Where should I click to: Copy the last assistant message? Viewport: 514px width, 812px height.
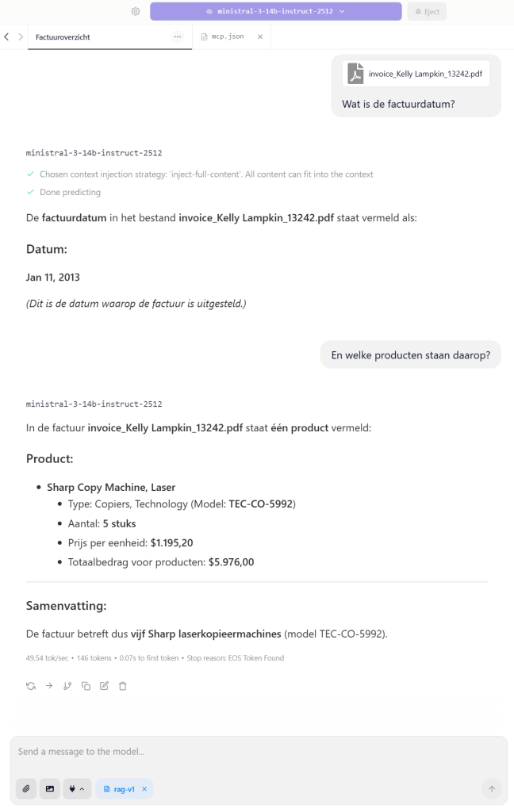point(86,686)
